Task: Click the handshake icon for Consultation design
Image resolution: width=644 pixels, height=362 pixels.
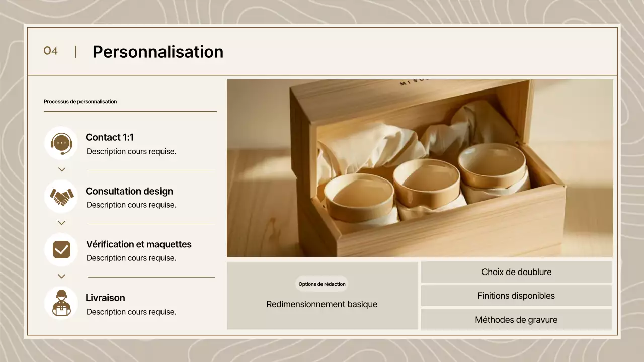Action: tap(61, 196)
